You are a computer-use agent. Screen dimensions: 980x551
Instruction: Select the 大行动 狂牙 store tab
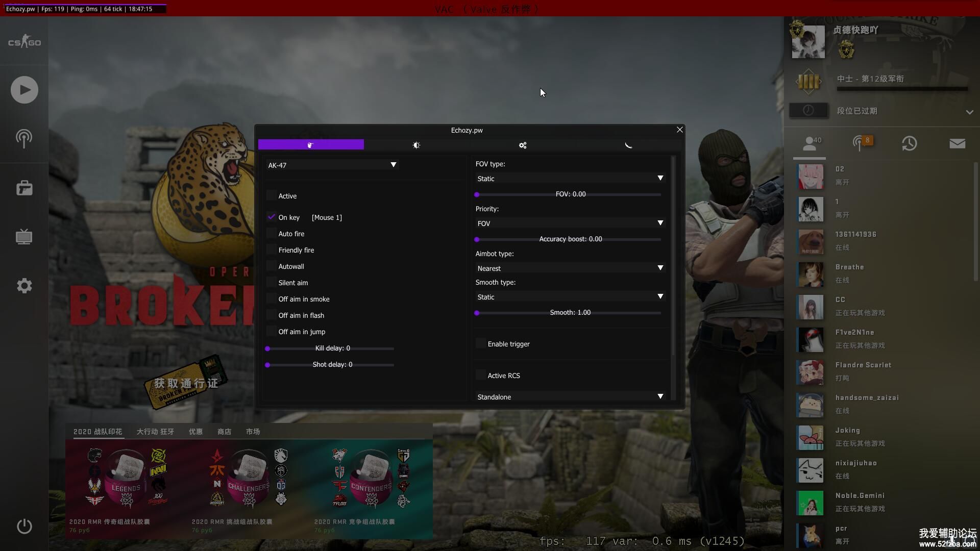pos(155,432)
